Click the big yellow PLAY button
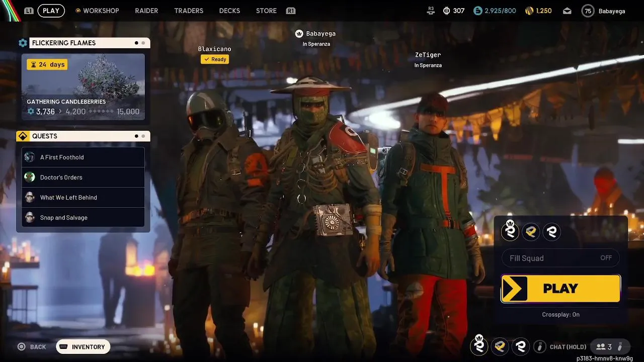The image size is (644, 362). (x=560, y=289)
